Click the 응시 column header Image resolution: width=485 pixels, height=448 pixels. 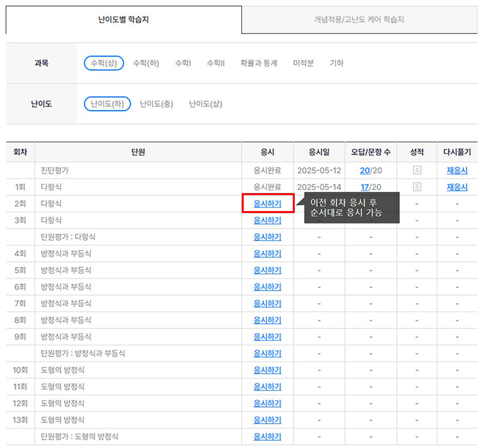[x=267, y=152]
